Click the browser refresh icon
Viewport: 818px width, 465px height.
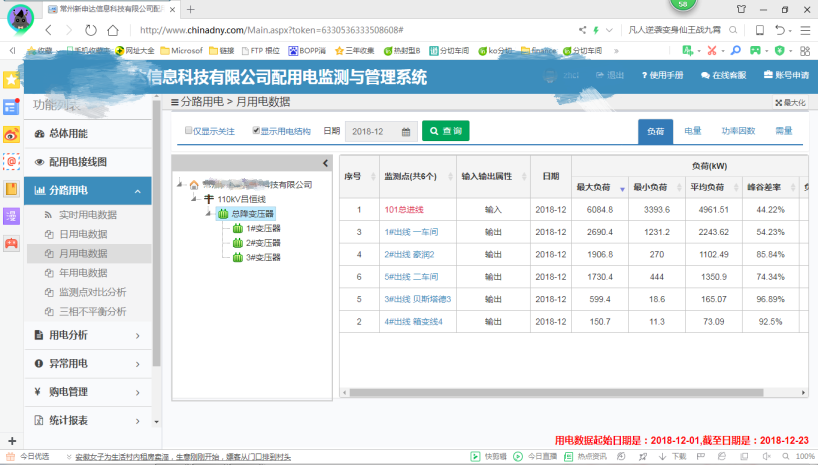pyautogui.click(x=91, y=30)
